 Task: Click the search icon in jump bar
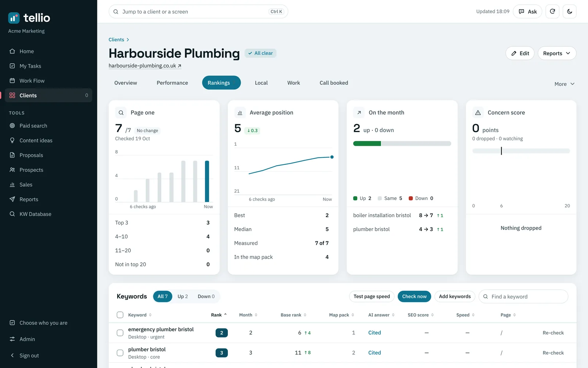coord(116,12)
